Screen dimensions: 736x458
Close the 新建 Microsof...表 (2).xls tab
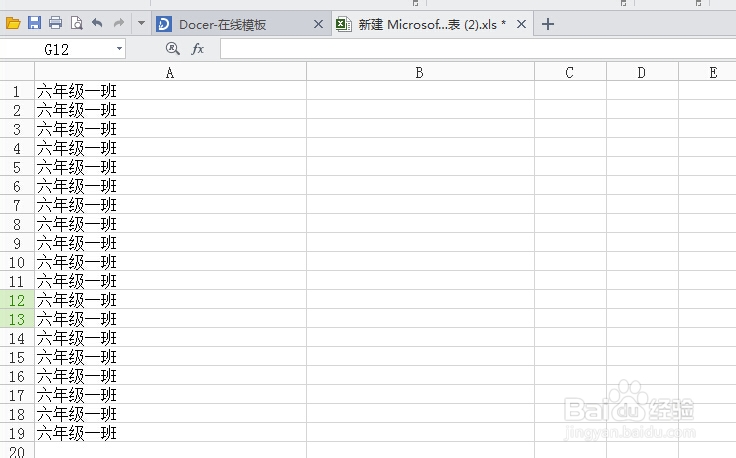[x=521, y=24]
